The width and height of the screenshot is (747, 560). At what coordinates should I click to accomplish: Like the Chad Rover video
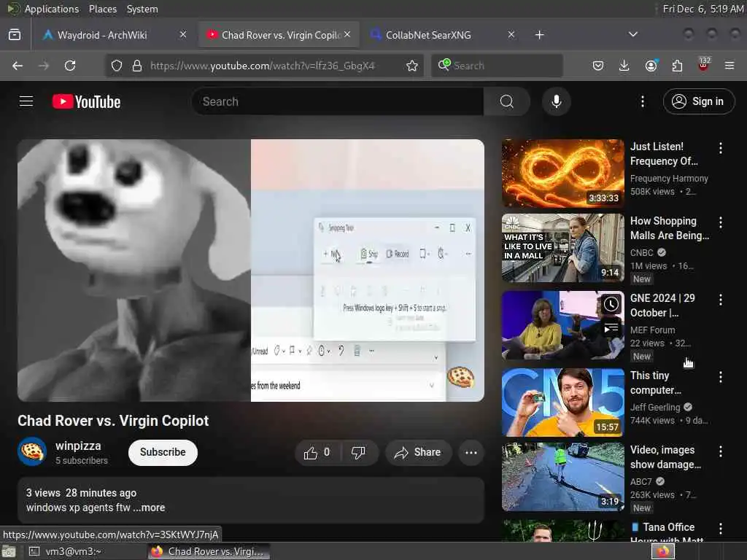pos(318,452)
